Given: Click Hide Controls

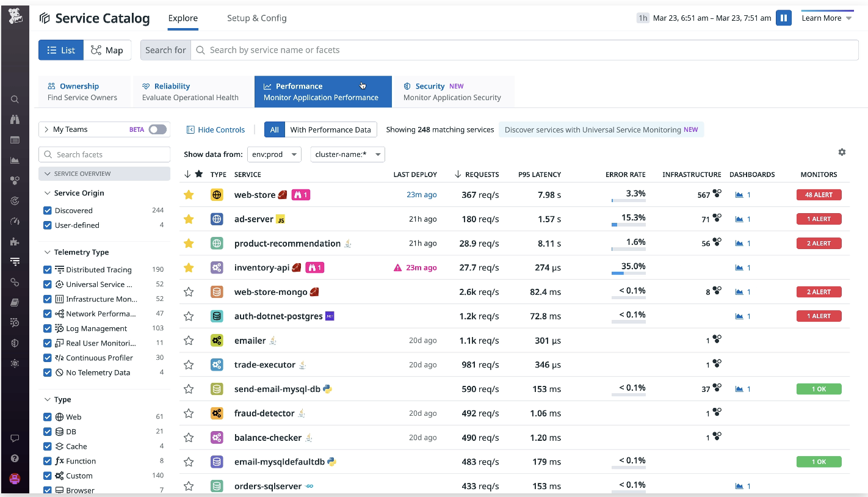Looking at the screenshot, I should pos(215,130).
